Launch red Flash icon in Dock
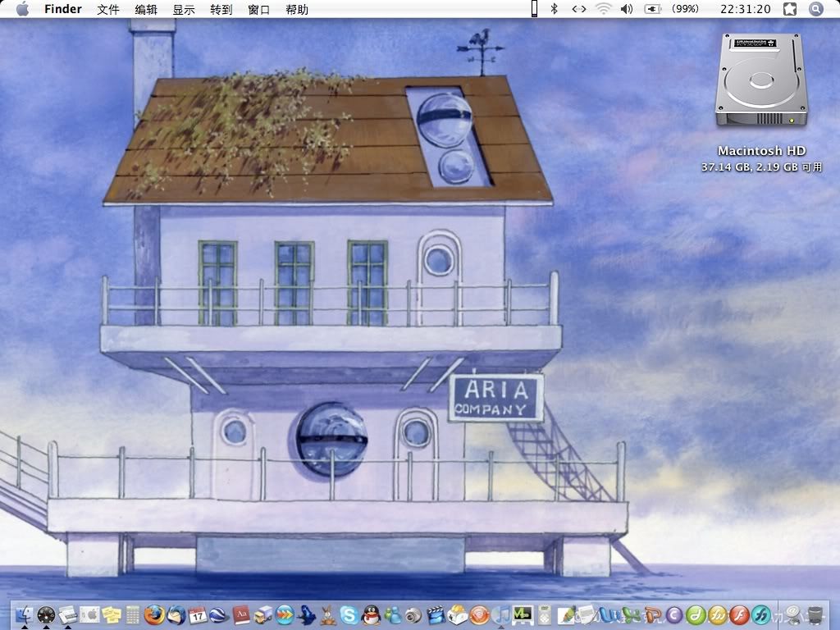This screenshot has width=840, height=630. 740,615
